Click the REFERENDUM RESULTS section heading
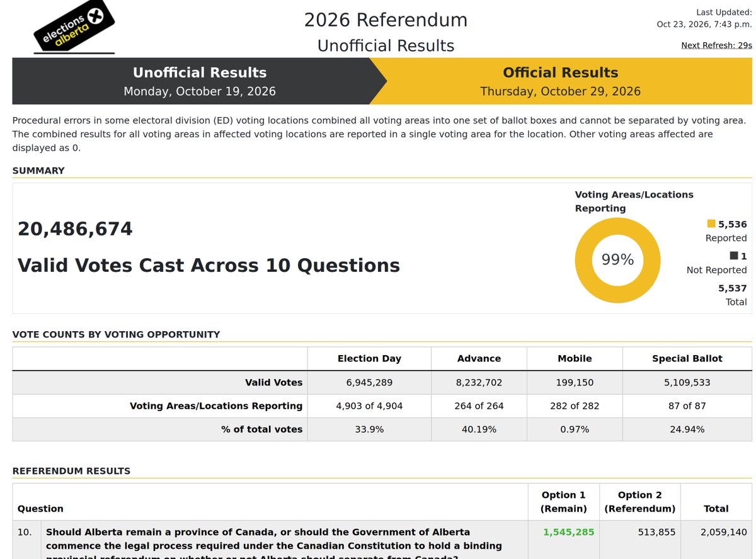The image size is (756, 559). pyautogui.click(x=71, y=471)
